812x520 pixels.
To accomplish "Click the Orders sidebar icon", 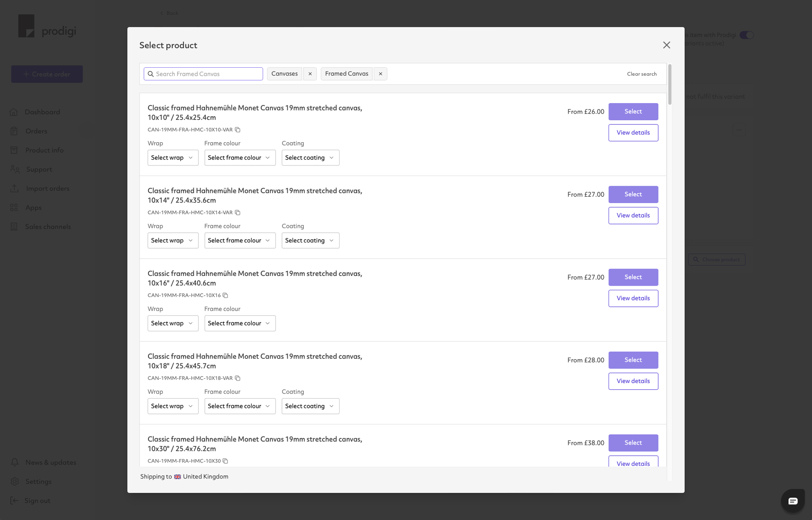I will pos(14,131).
